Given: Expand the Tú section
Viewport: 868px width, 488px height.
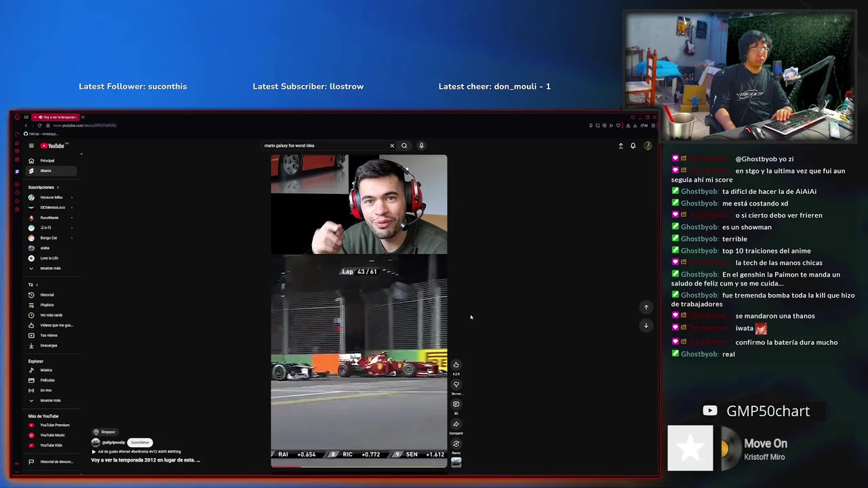Looking at the screenshot, I should (33, 285).
